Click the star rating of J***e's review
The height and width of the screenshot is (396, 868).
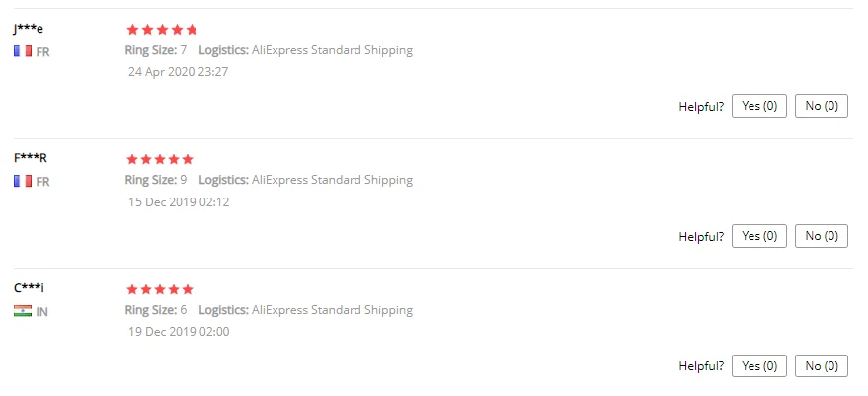161,30
